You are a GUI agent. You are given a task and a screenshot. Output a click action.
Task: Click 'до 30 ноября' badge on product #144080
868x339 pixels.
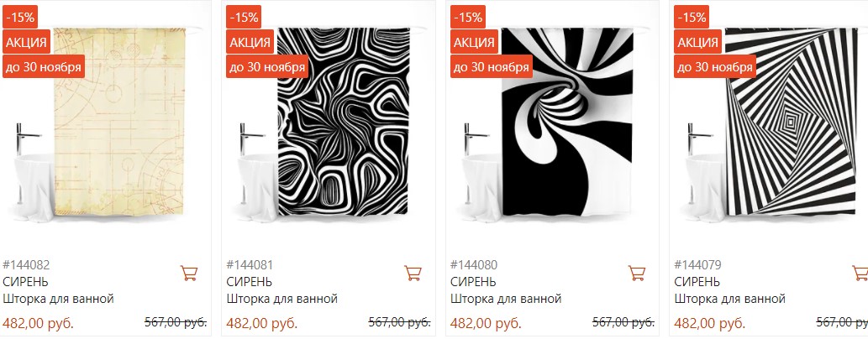click(x=491, y=67)
